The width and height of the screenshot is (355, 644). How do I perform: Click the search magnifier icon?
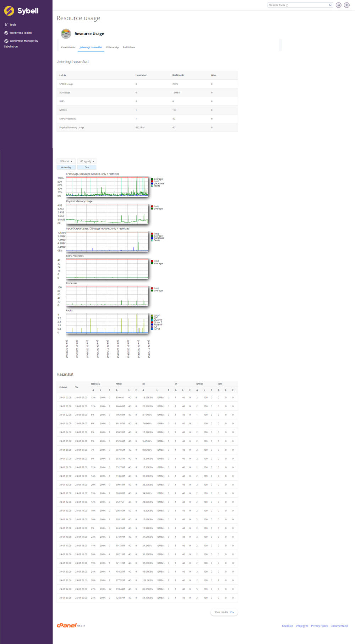[330, 5]
